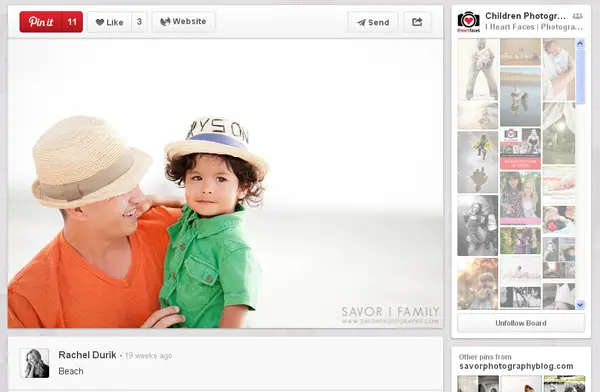Open the Rachel Durik profile link
This screenshot has height=392, width=600.
coord(87,355)
